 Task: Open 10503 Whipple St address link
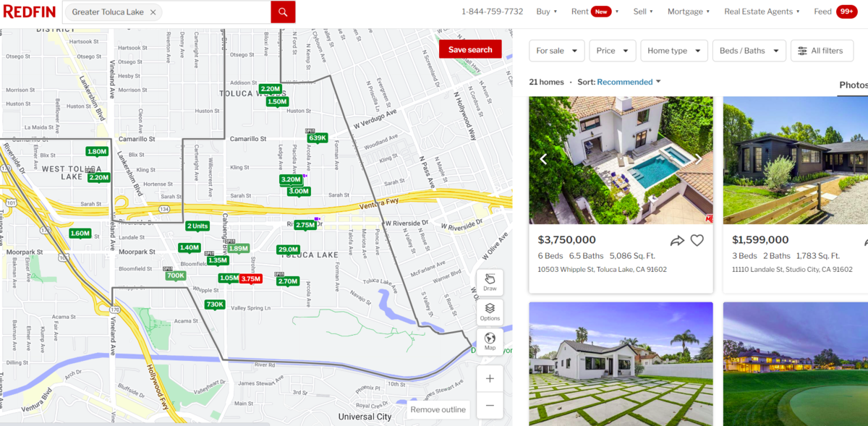pyautogui.click(x=603, y=270)
